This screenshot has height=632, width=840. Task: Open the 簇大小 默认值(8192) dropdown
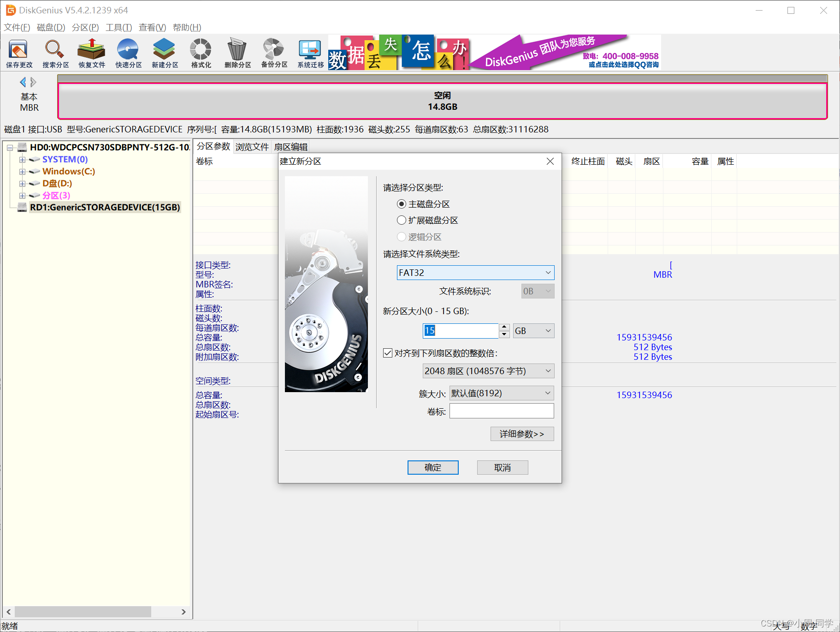(502, 393)
